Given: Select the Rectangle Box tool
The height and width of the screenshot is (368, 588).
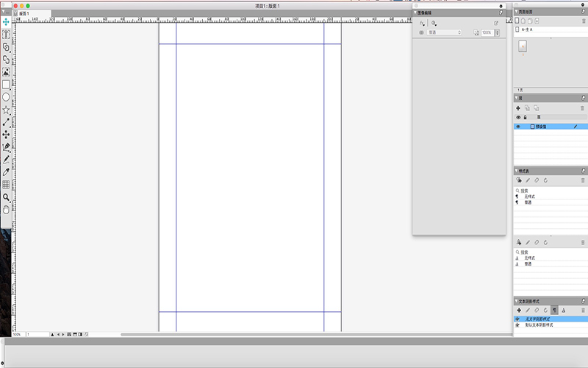Looking at the screenshot, I should [6, 85].
